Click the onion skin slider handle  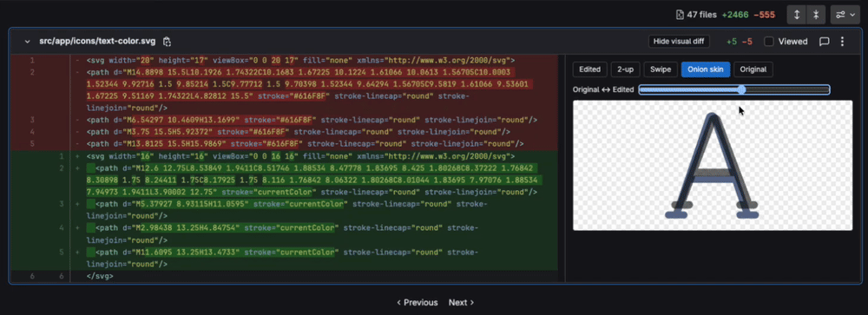(742, 89)
